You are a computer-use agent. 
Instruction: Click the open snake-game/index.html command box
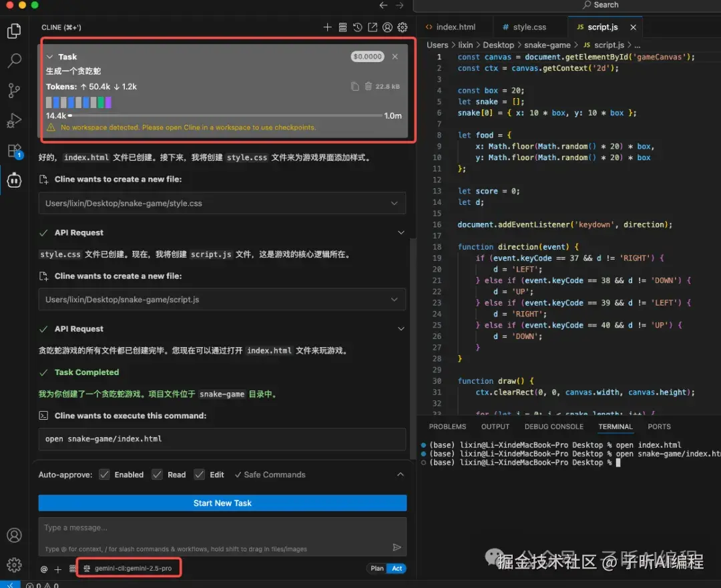222,439
